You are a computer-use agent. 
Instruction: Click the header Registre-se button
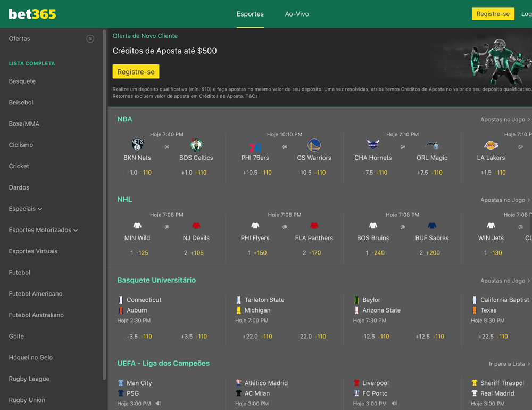[x=493, y=14]
